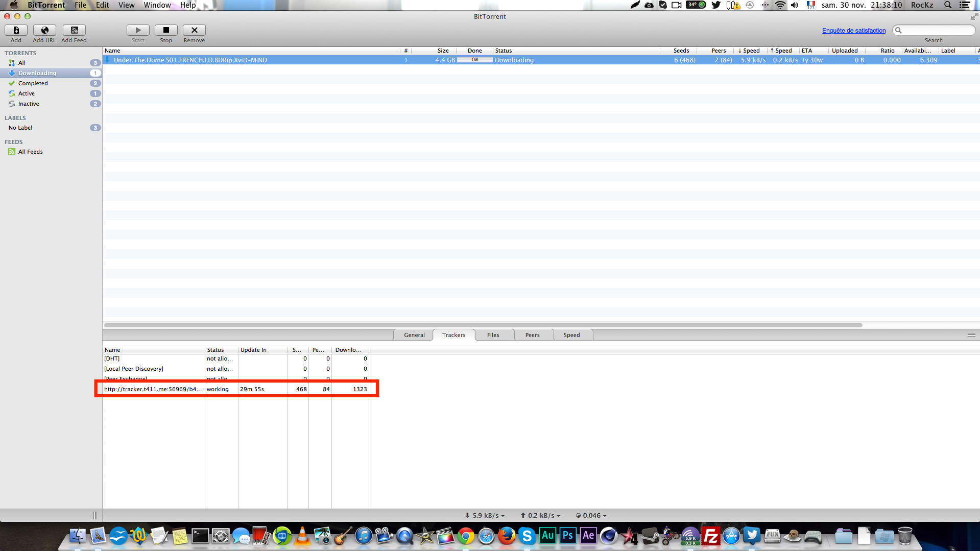Stop the selected torrent
This screenshot has width=980, height=551.
click(x=166, y=30)
